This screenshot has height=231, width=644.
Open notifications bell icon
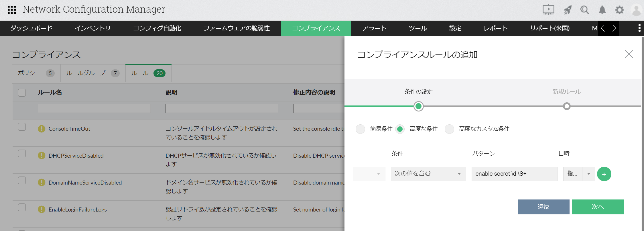point(602,10)
